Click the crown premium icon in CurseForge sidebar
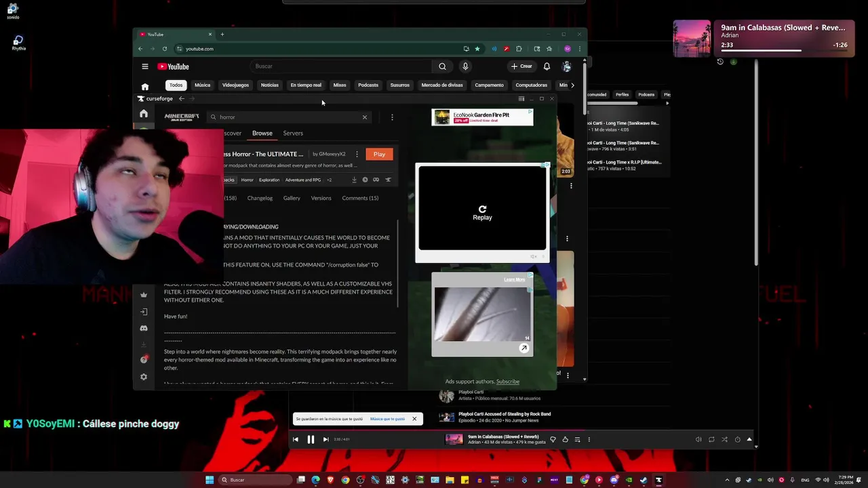868x488 pixels. click(144, 295)
